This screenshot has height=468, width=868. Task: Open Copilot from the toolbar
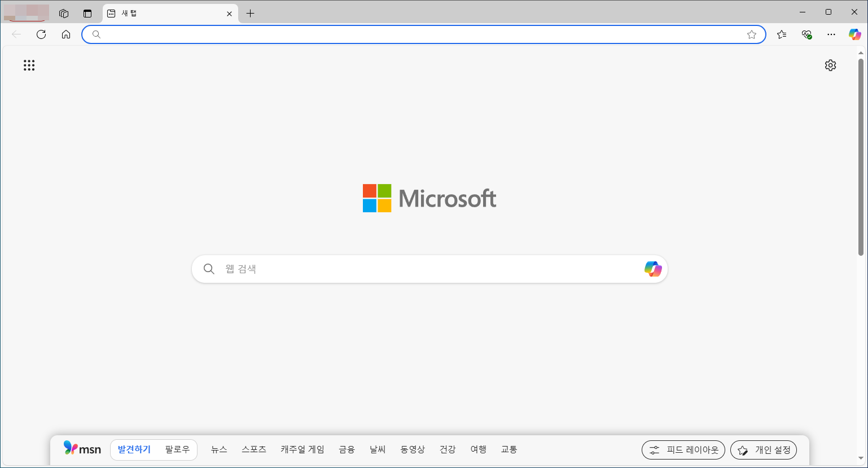(x=855, y=34)
